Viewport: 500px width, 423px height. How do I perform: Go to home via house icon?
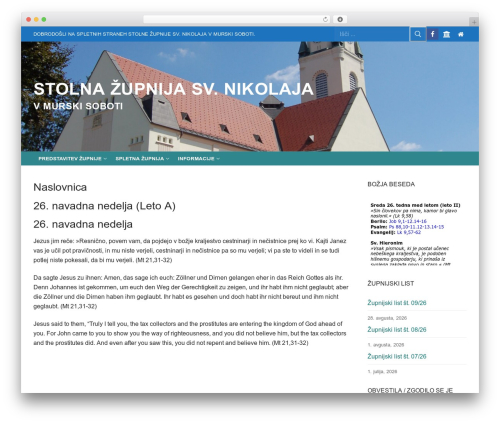461,34
